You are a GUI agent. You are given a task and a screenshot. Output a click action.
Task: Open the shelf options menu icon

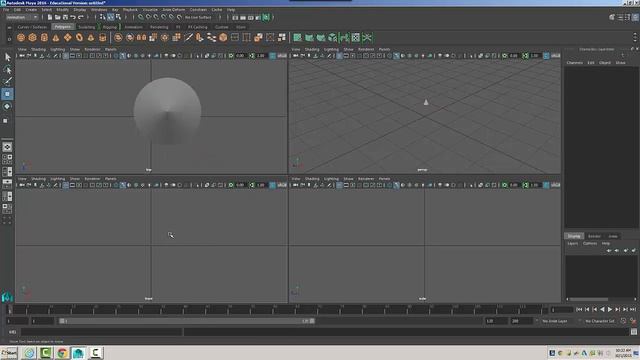click(x=9, y=39)
